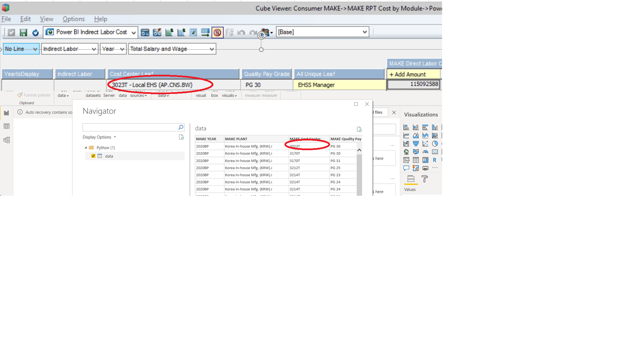The height and width of the screenshot is (362, 644).
Task: Select the 3212T cost center cell
Action: (309, 168)
